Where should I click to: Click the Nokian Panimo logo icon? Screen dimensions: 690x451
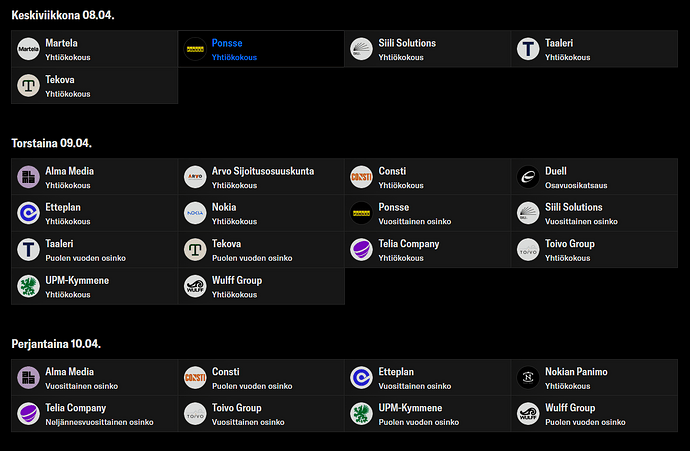pos(528,378)
